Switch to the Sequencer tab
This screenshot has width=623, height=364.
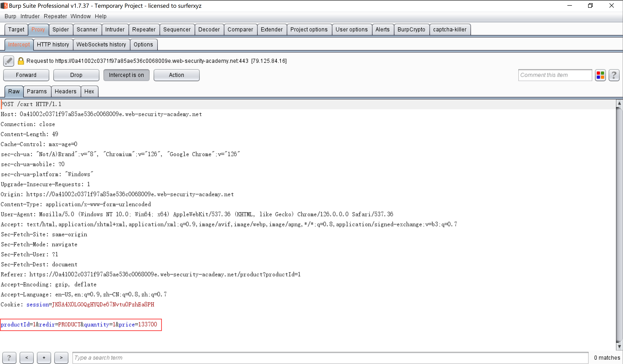pos(177,29)
